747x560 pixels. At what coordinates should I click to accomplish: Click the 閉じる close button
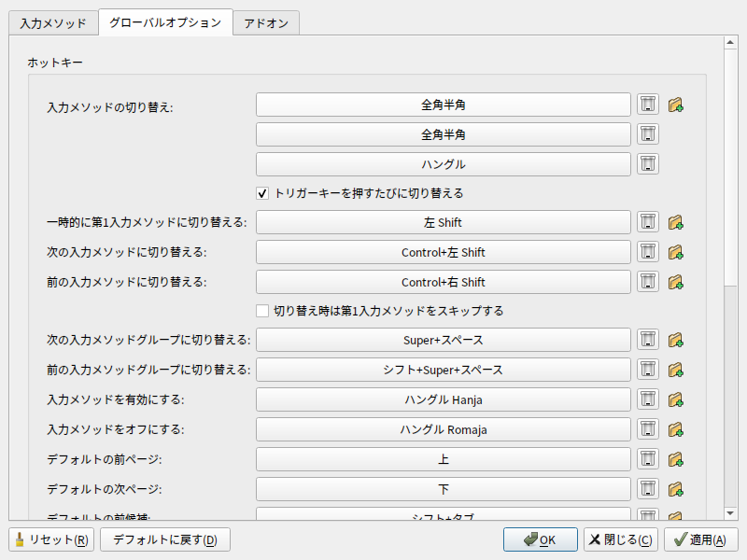coord(620,539)
